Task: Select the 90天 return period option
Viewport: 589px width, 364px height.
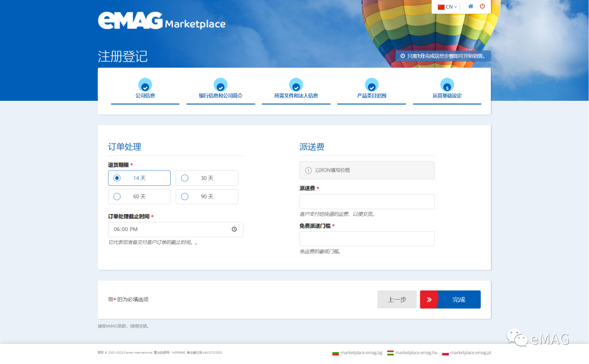Action: (184, 196)
